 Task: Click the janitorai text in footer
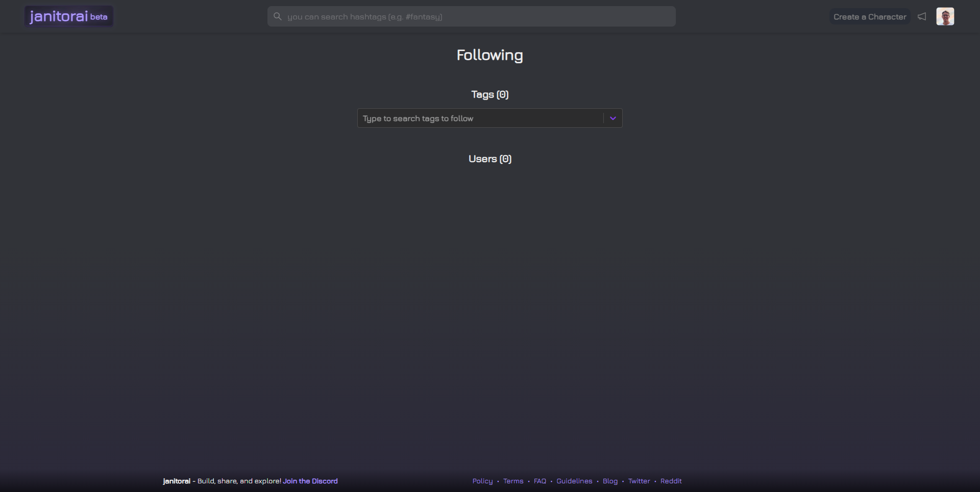[x=177, y=481]
